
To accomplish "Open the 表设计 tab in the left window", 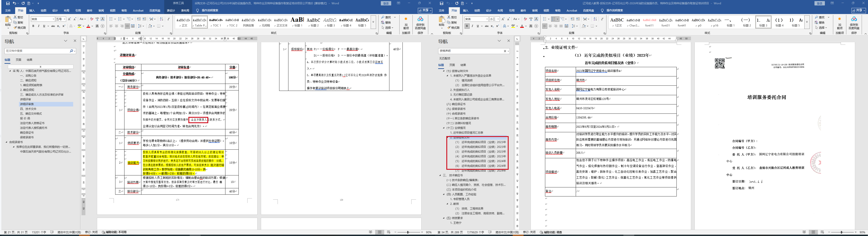I will point(171,10).
